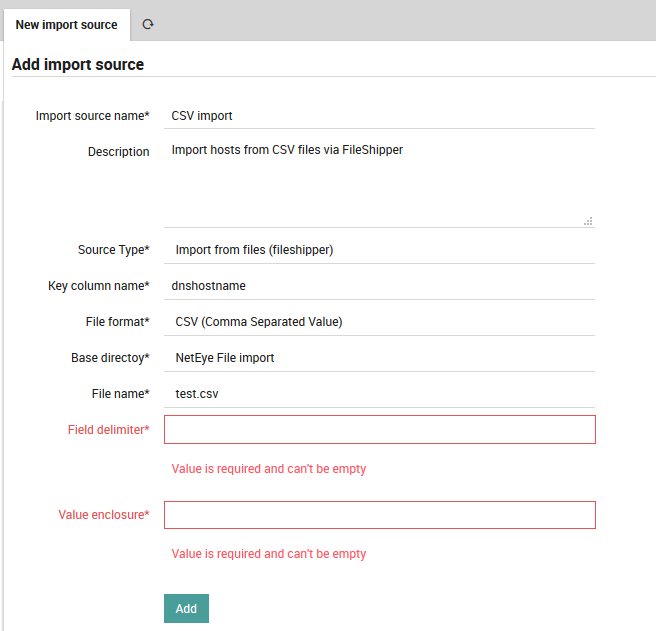Click the error message under Value enclosure

pos(268,554)
